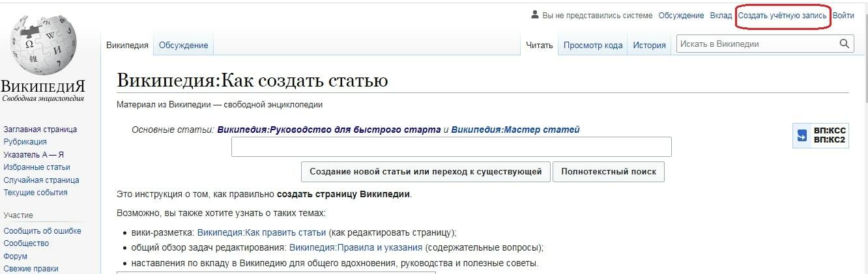This screenshot has width=868, height=274.
Task: Click the shortcut arrow icon near ВП:КСС
Action: [x=802, y=136]
